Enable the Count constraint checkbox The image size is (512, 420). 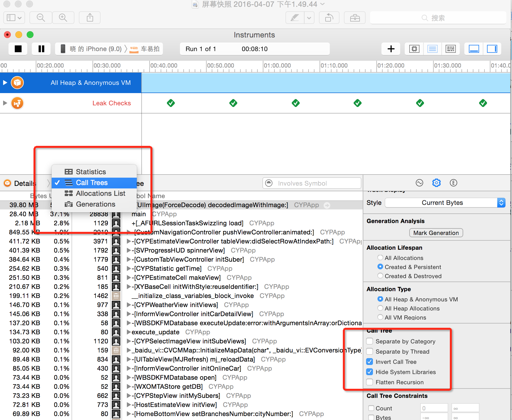click(x=371, y=408)
